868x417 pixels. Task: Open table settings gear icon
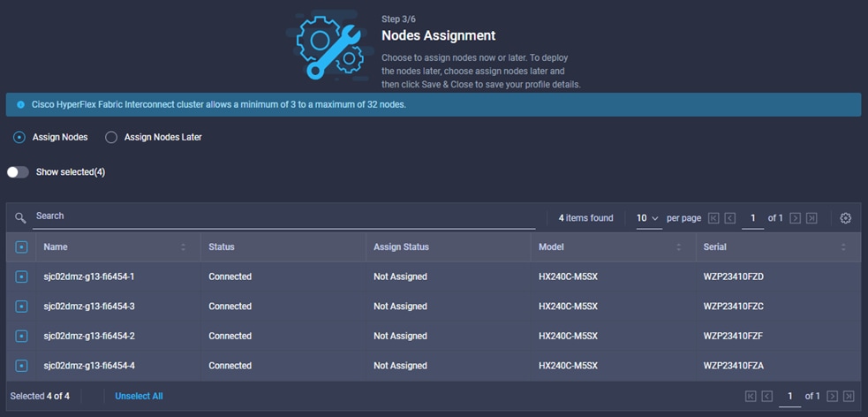[845, 218]
